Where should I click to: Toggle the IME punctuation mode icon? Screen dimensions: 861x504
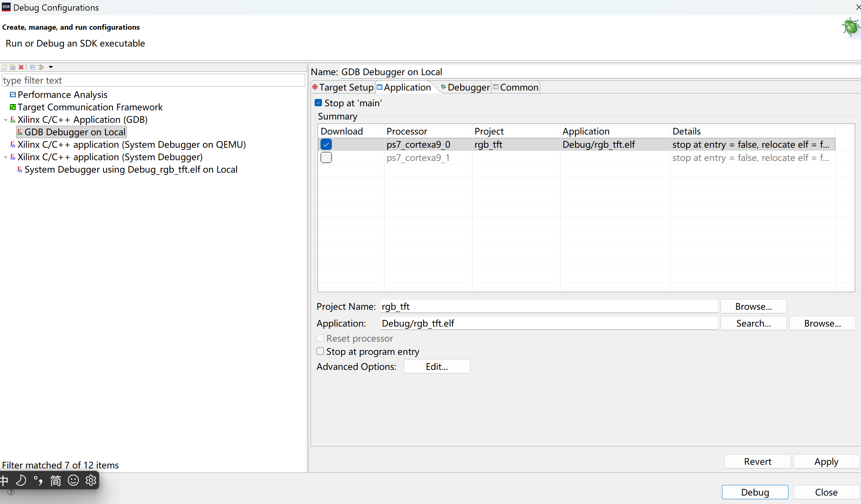(x=38, y=480)
